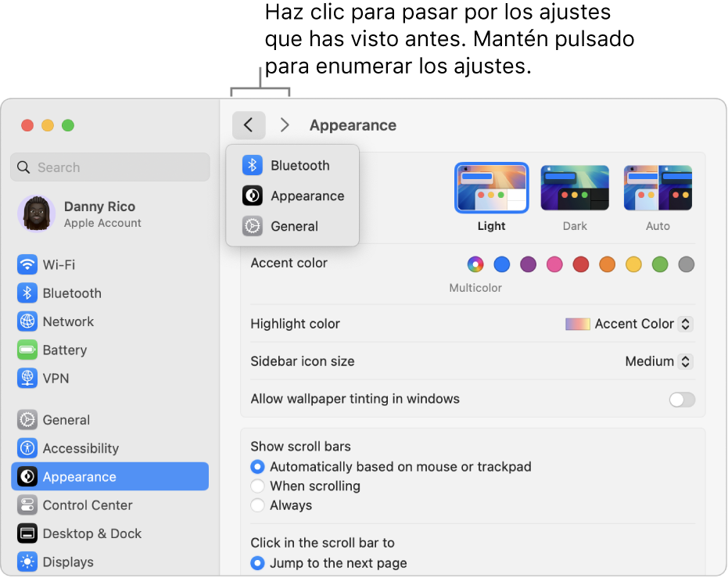Click the Danny Rico avatar picture
This screenshot has height=578, width=728.
pos(36,214)
